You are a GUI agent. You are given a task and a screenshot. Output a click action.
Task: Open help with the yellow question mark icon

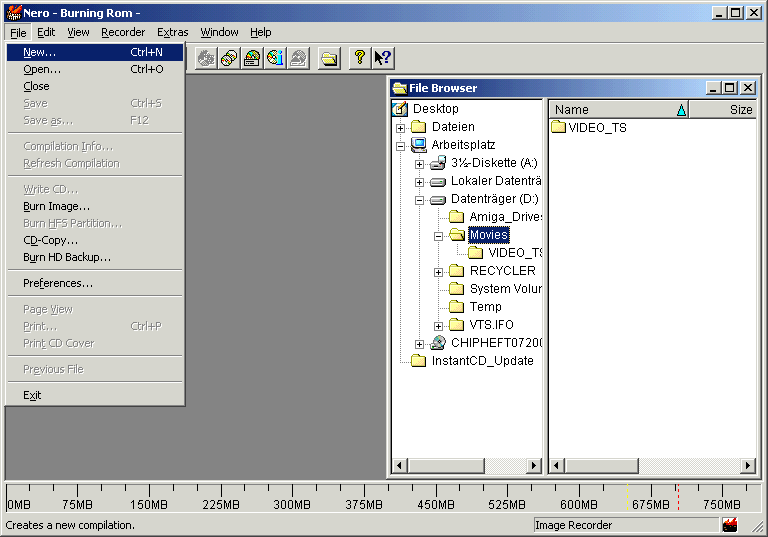pyautogui.click(x=360, y=58)
